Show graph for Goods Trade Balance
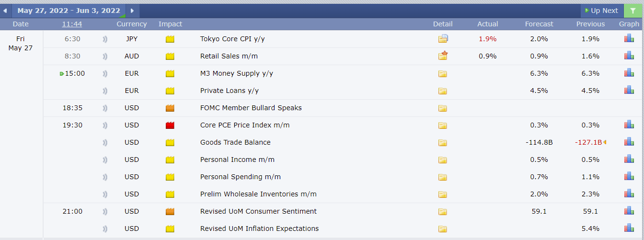 [x=629, y=142]
